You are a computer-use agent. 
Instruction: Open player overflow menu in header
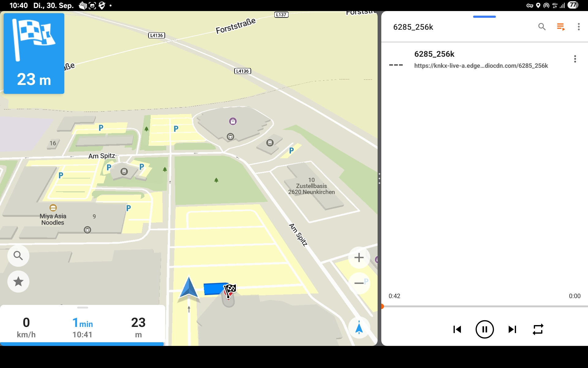(x=579, y=27)
